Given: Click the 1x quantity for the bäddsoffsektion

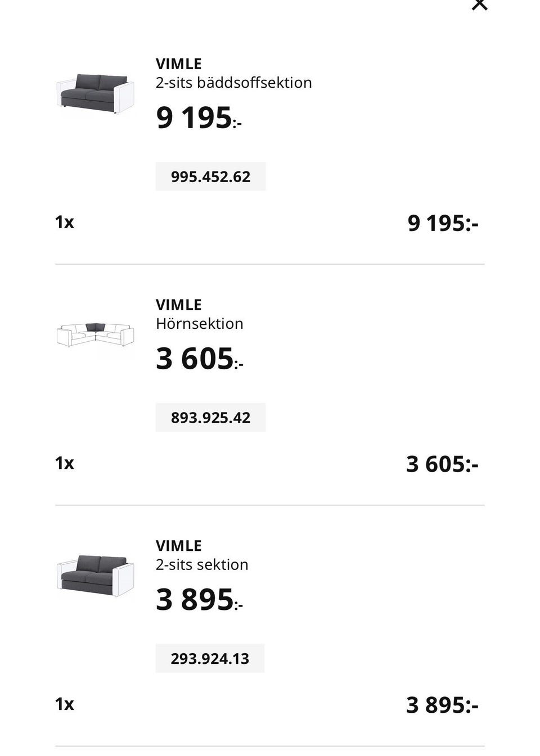Looking at the screenshot, I should point(65,222).
